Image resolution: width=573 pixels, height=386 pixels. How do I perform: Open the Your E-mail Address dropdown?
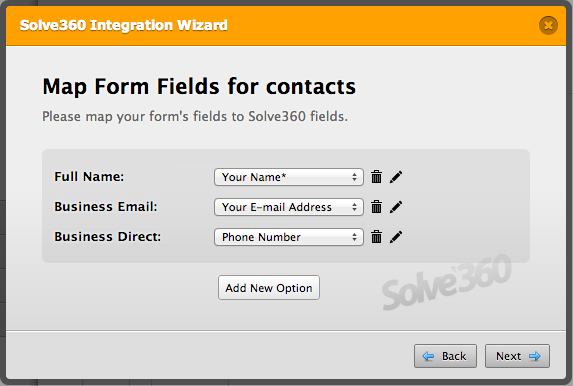tap(289, 207)
